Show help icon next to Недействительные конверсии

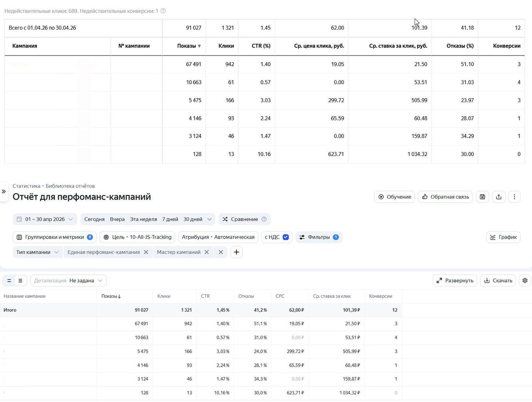pos(163,11)
